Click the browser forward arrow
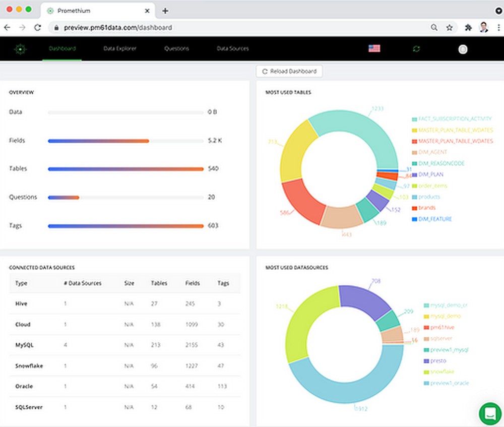Screen dimensions: 504x427 [x=22, y=28]
